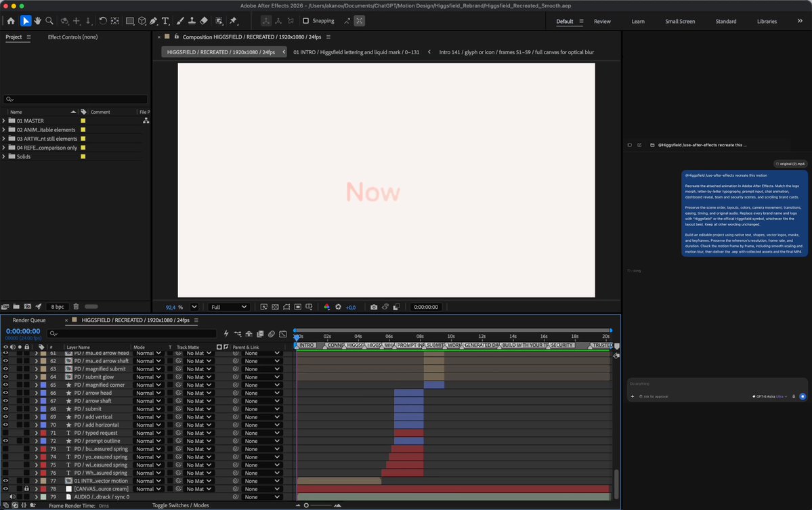Delete selected project items with trash icon
Viewport: 812px width, 510px height.
click(76, 307)
